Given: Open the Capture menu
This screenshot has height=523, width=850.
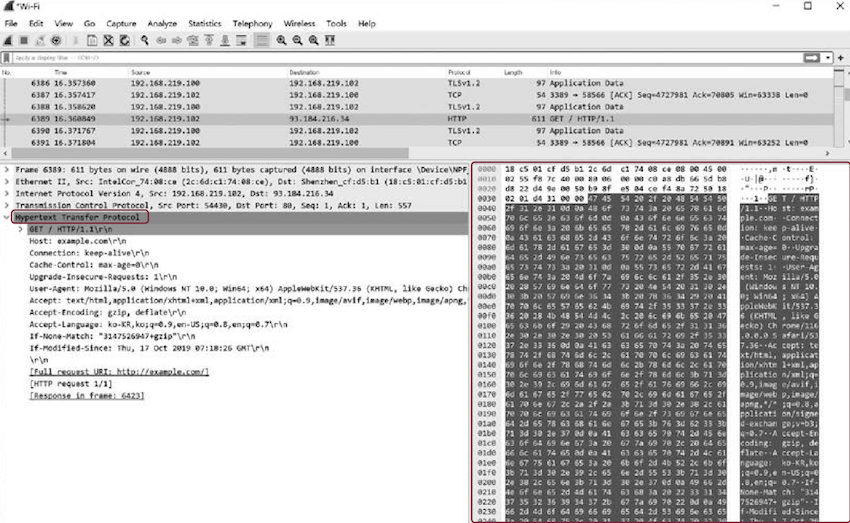Looking at the screenshot, I should (x=121, y=23).
